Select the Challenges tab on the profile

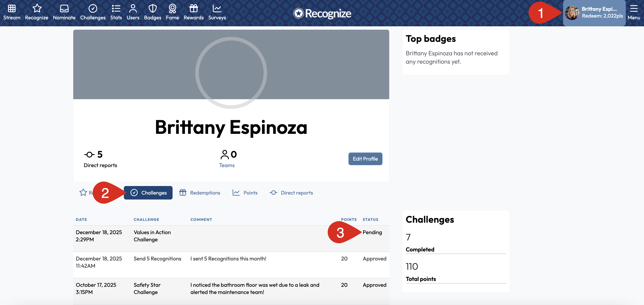(148, 193)
